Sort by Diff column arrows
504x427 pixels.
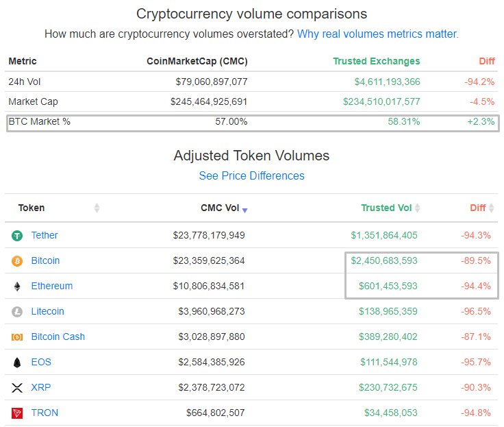pos(492,208)
